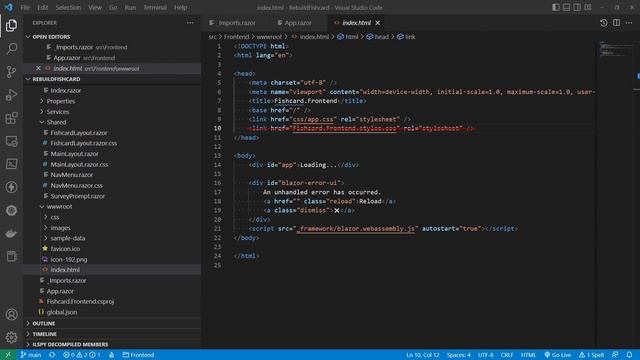Open the Manage gear icon
This screenshot has height=360, width=640.
click(11, 337)
